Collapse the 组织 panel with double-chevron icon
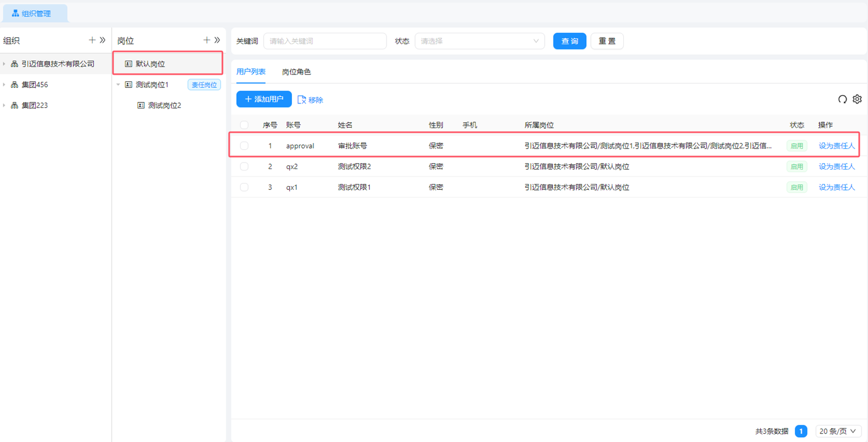Viewport: 868px width, 442px height. pos(103,40)
